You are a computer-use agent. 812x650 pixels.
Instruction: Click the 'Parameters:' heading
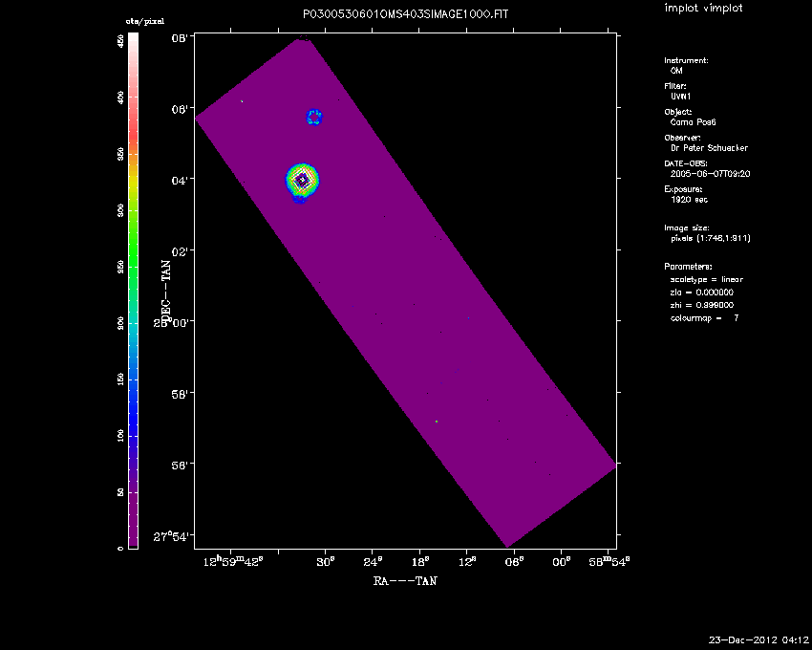(688, 267)
